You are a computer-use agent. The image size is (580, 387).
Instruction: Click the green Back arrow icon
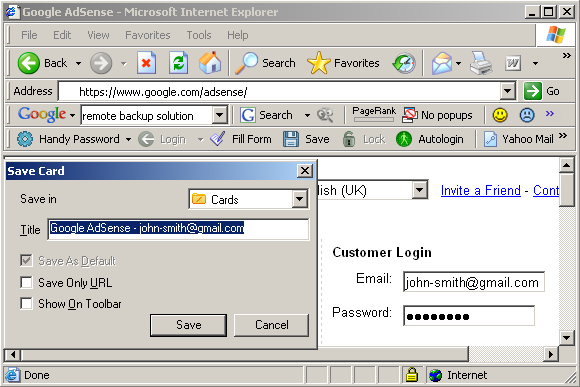point(28,63)
